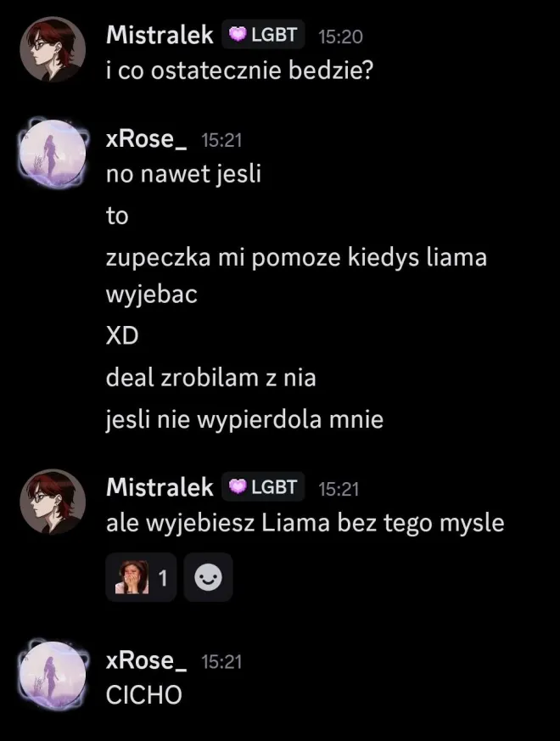The image size is (560, 741).
Task: Open xRose_'s avatar beside the 15:21 message
Action: pyautogui.click(x=53, y=154)
